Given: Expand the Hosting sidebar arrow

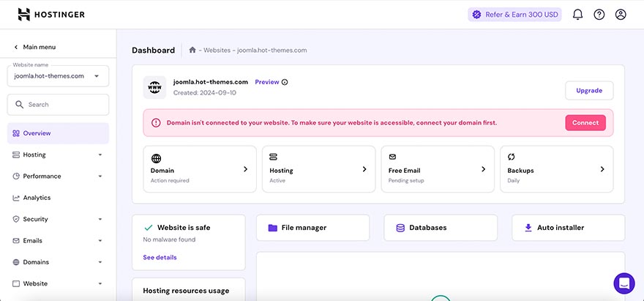Looking at the screenshot, I should [x=100, y=155].
